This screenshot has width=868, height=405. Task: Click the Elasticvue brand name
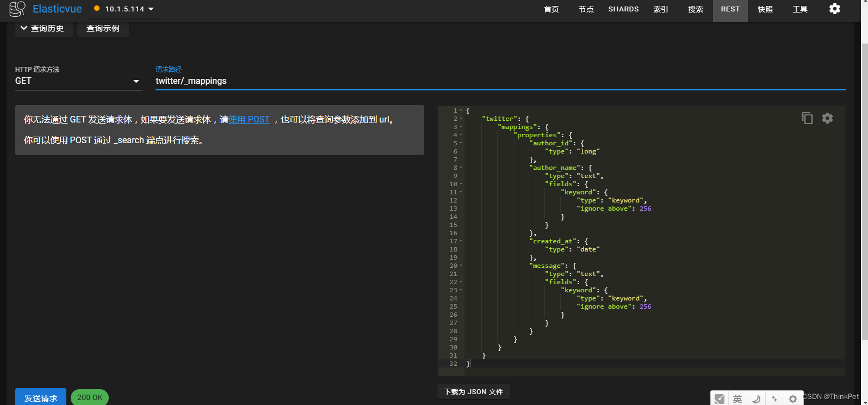point(57,9)
